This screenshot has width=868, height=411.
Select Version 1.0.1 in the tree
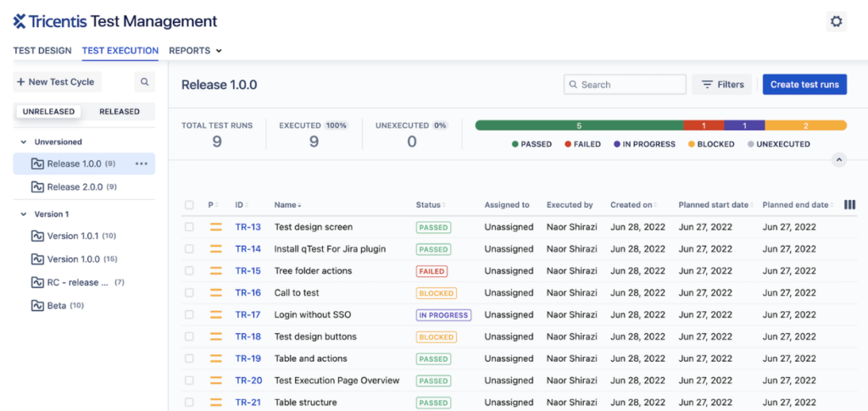point(84,236)
